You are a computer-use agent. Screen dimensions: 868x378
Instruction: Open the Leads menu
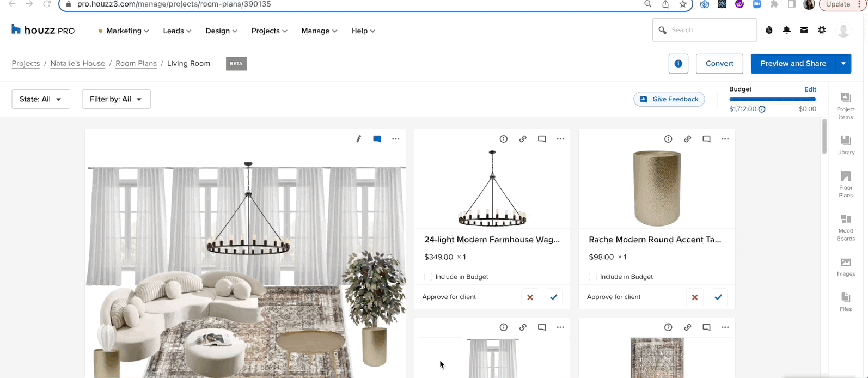(x=177, y=31)
